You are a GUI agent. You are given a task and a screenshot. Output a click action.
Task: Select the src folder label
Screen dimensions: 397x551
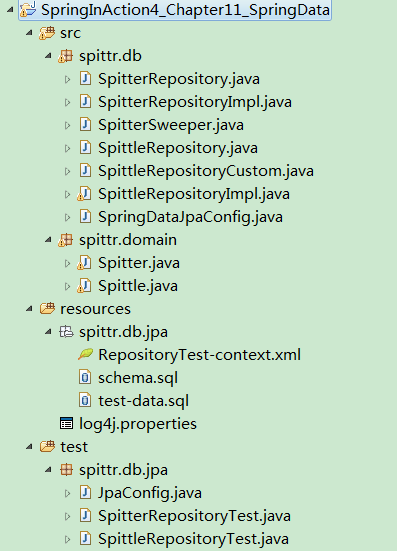(70, 33)
